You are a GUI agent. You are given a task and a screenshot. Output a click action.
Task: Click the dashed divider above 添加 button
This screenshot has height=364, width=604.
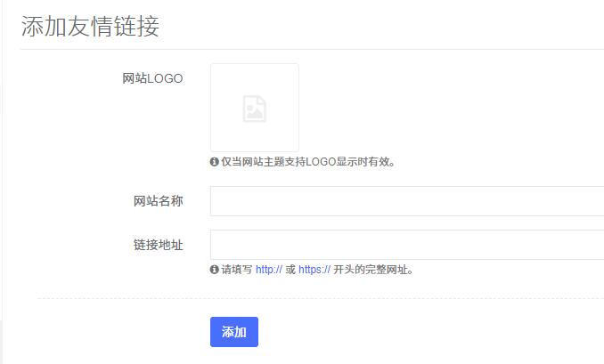pos(321,299)
